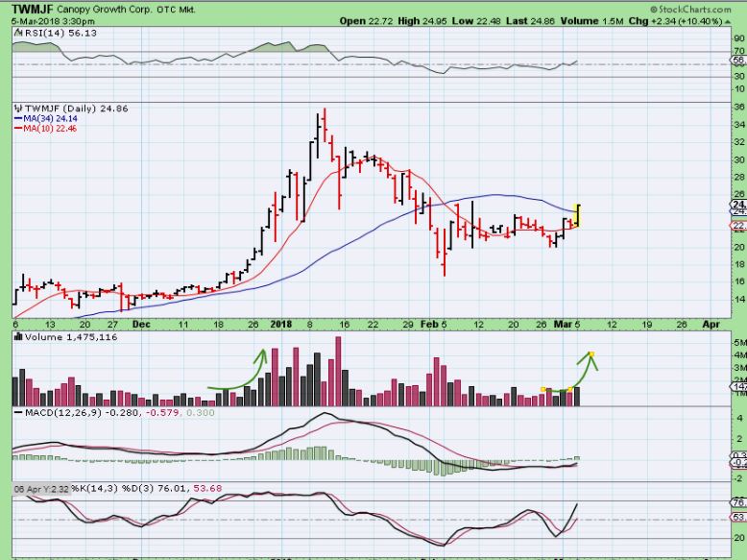
Task: Click the stochastic 76 value tag on right axis
Action: 738,502
